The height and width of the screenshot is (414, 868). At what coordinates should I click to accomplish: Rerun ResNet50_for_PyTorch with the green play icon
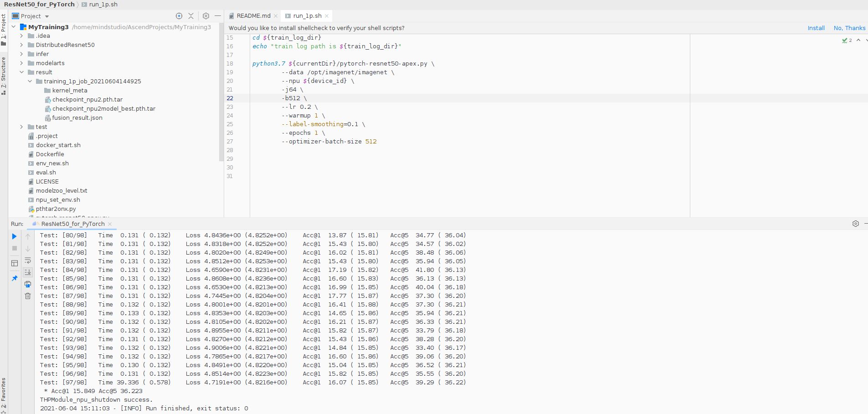(x=14, y=236)
